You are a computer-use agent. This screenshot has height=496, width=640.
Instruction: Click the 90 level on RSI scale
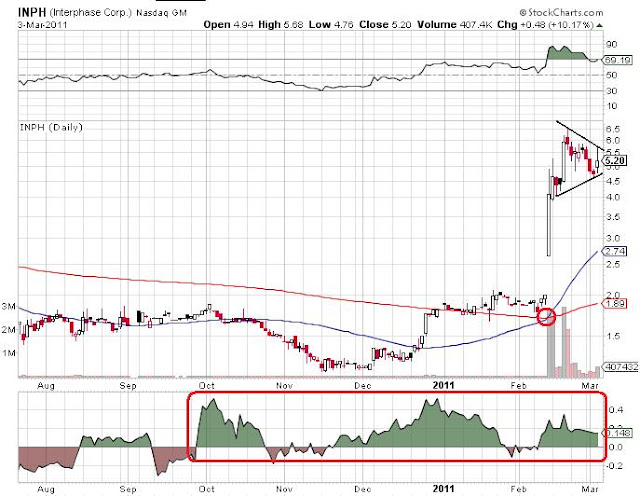pos(612,44)
